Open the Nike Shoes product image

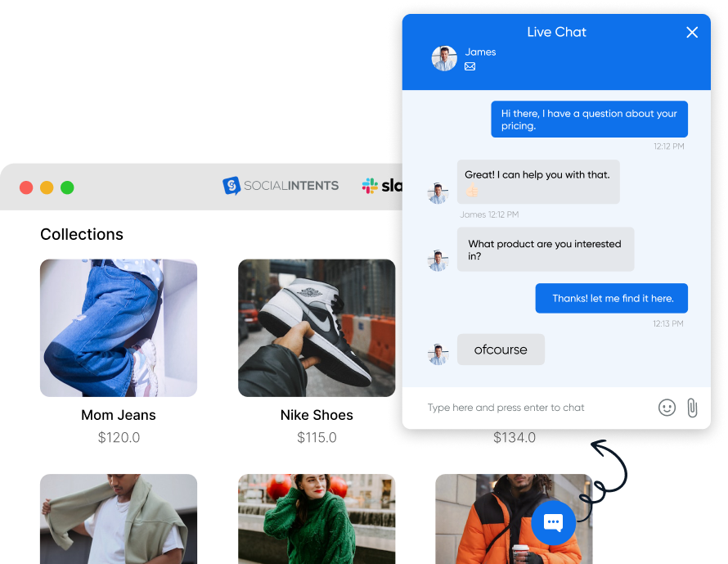tap(317, 327)
